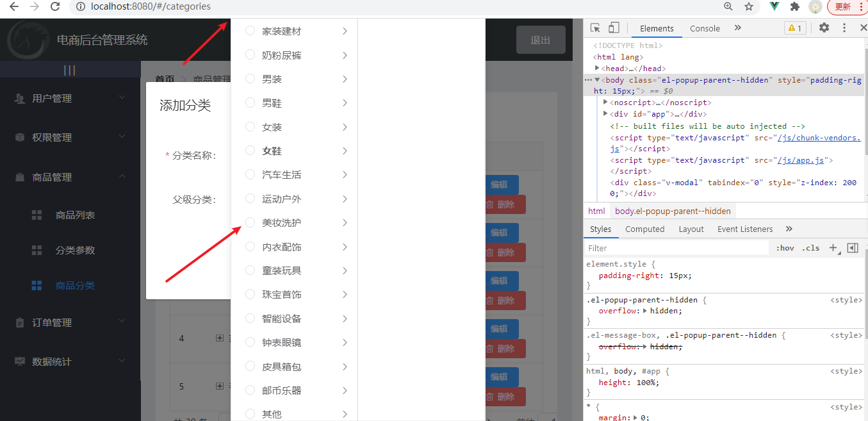The width and height of the screenshot is (868, 421).
Task: Expand 童装玩具 submenu arrow
Action: tap(345, 270)
